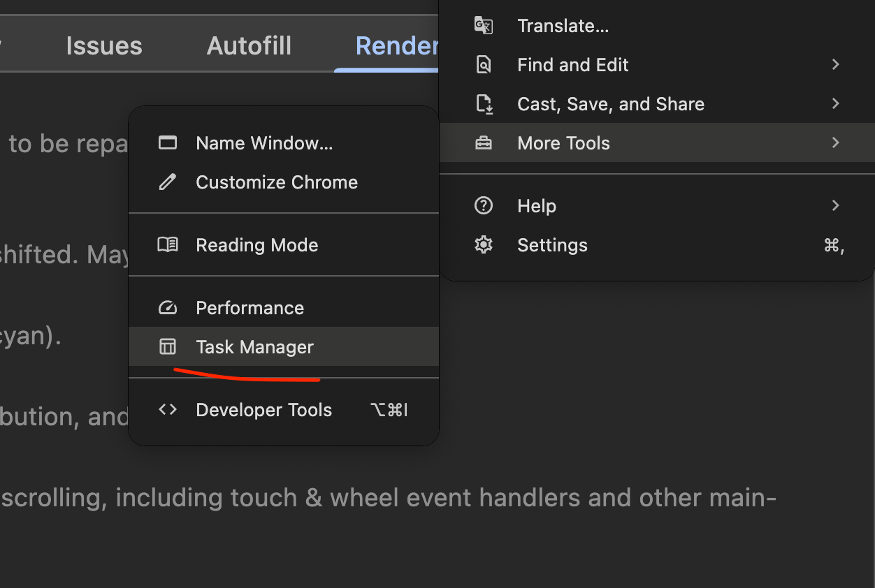Screen dimensions: 875x588
Task: Open Settings from the Chrome menu
Action: pos(657,245)
